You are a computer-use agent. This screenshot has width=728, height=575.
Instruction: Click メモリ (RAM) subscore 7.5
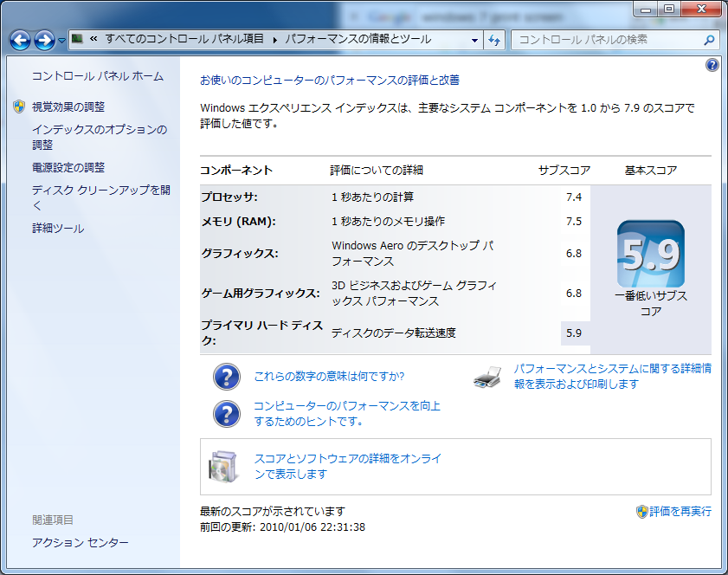click(x=574, y=221)
